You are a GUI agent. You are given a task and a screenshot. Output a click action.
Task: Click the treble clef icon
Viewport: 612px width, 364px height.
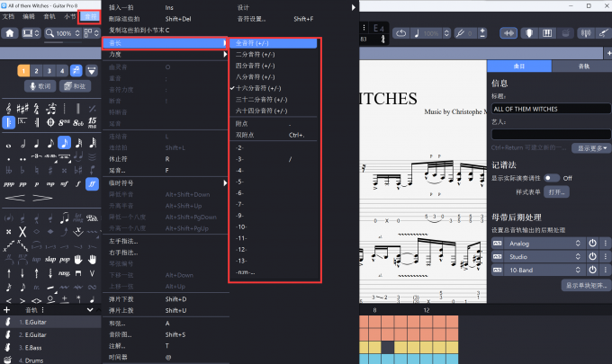(x=9, y=109)
